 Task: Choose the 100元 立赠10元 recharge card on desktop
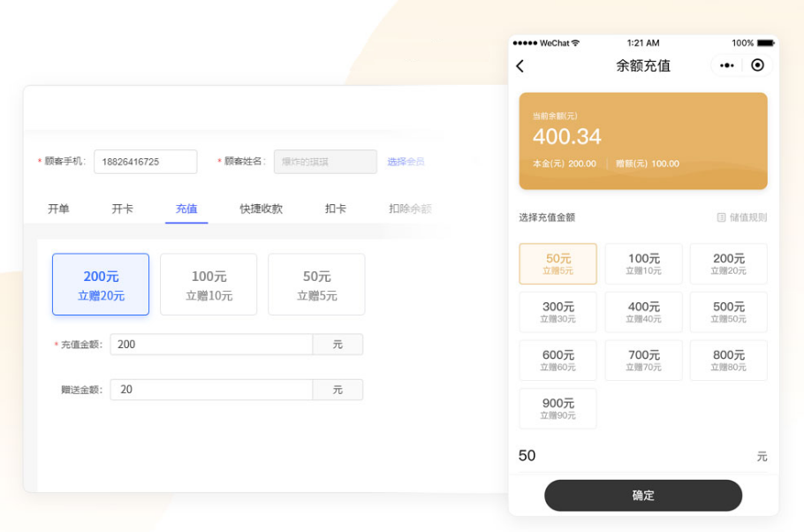[x=209, y=285]
